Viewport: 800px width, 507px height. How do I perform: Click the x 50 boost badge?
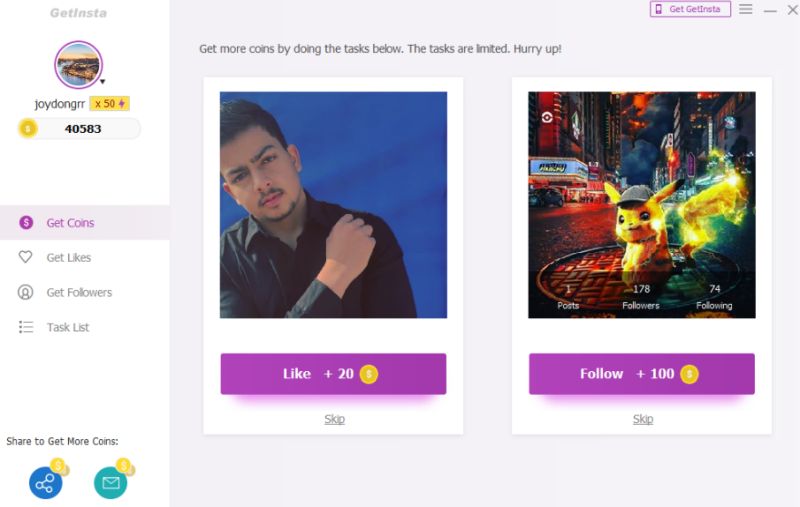pyautogui.click(x=110, y=104)
